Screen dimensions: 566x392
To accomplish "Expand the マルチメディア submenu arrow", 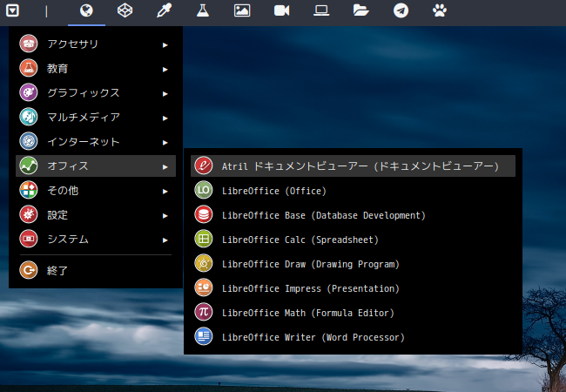I will 165,118.
